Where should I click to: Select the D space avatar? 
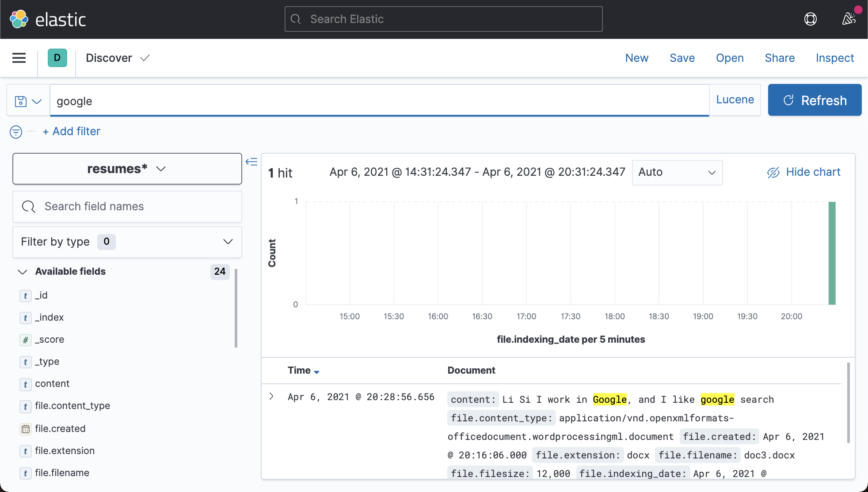tap(57, 58)
